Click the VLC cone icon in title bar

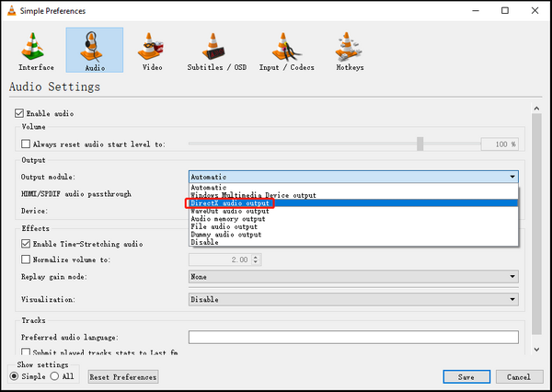(12, 11)
